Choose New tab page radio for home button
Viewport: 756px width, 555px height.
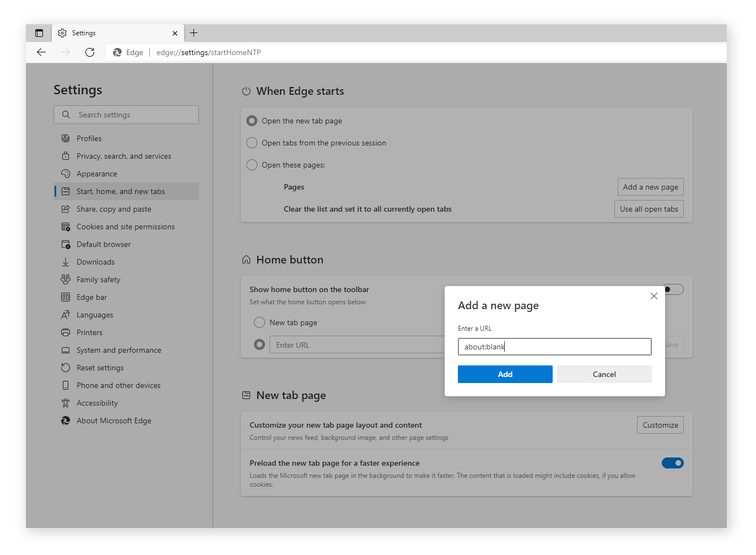click(260, 322)
